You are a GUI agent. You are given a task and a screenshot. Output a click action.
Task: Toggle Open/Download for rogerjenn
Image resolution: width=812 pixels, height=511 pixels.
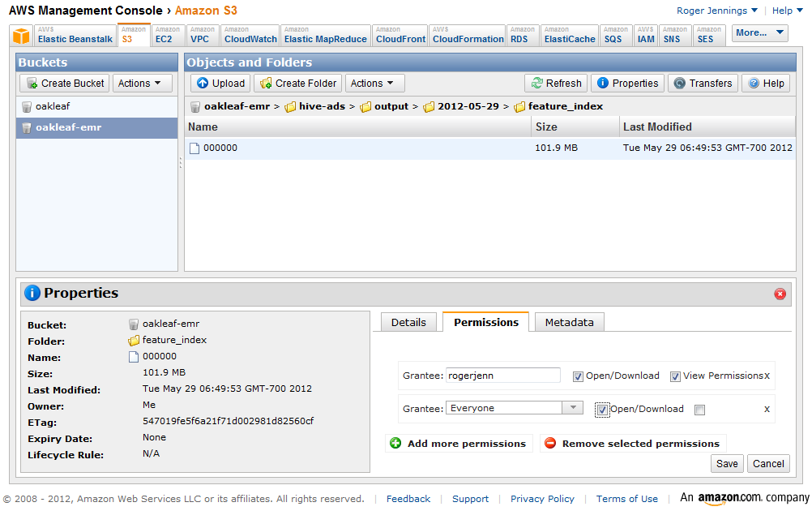[x=578, y=377]
